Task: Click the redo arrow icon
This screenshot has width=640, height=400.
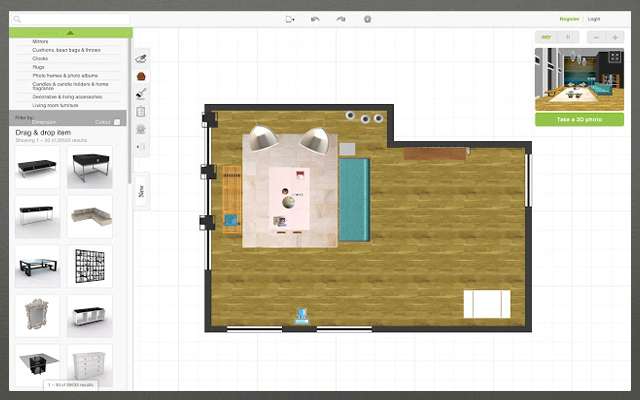Action: tap(341, 19)
